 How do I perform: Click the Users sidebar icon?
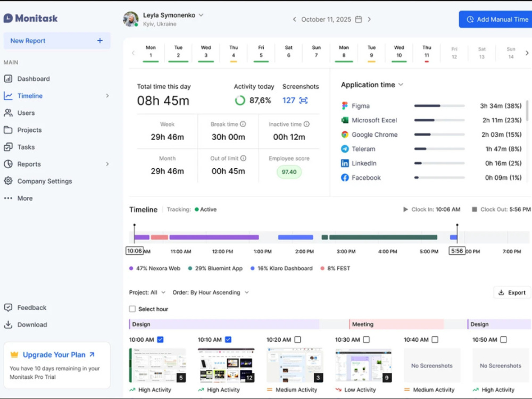(x=8, y=113)
